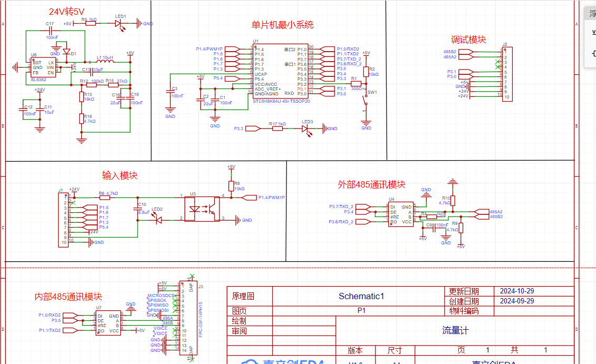The width and height of the screenshot is (596, 364).
Task: Select capacitor C1 100nF
Action: (215, 100)
